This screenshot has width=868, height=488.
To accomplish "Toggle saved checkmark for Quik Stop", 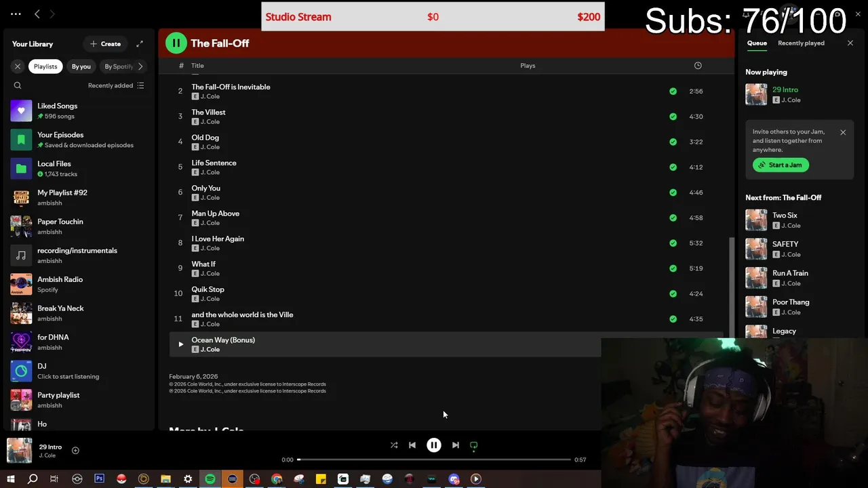I will pyautogui.click(x=673, y=293).
